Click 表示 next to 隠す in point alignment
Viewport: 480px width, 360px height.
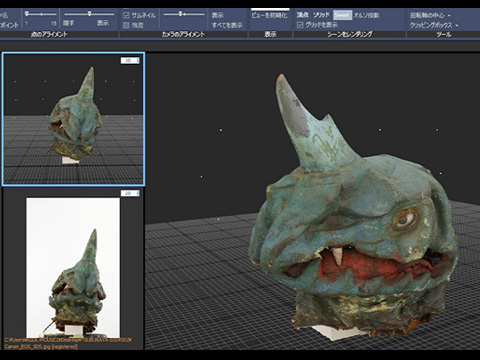(x=103, y=23)
